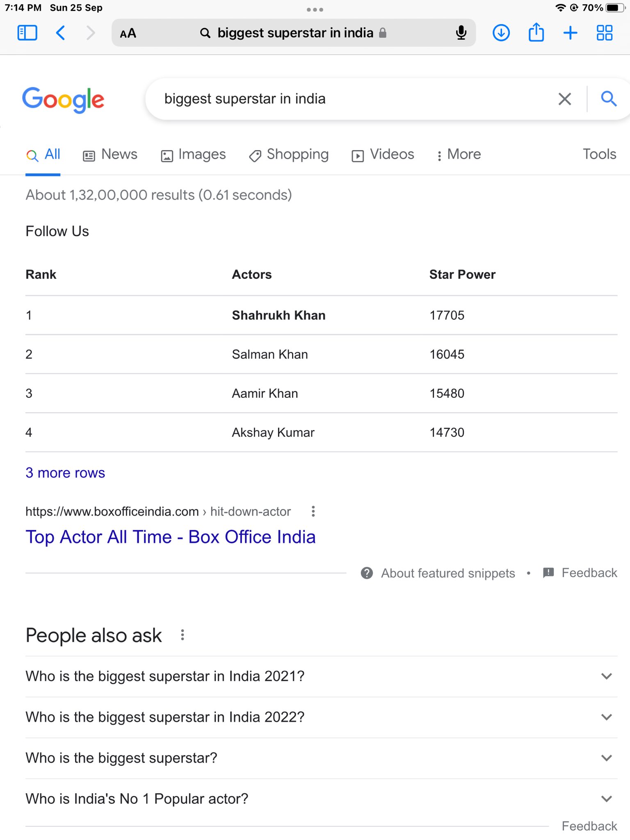Click the Star Power column header
The height and width of the screenshot is (840, 630).
coord(462,274)
